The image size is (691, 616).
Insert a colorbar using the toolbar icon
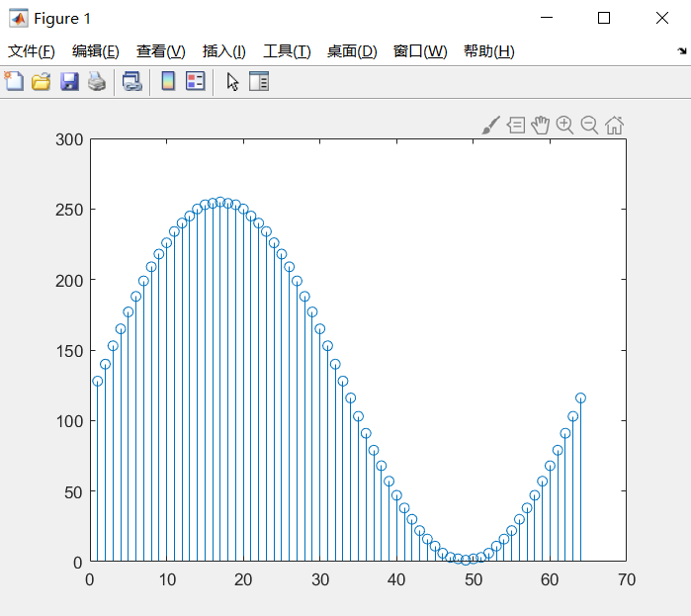click(168, 81)
